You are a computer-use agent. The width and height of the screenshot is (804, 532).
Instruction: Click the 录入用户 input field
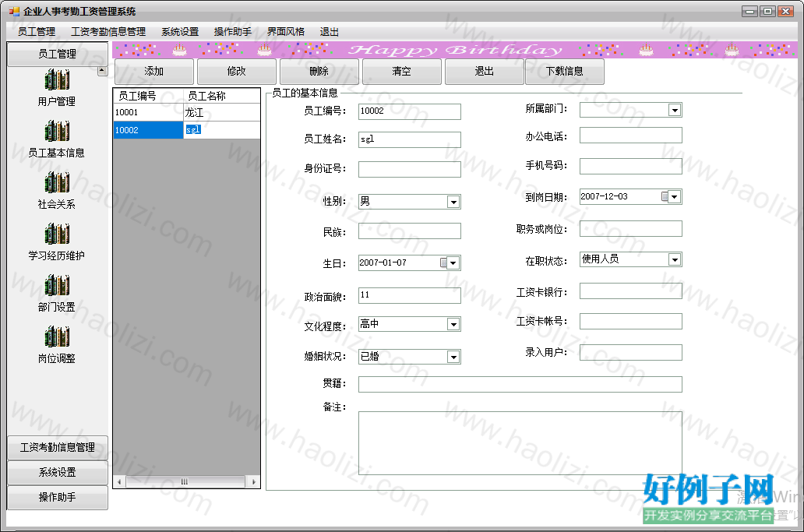coord(631,353)
